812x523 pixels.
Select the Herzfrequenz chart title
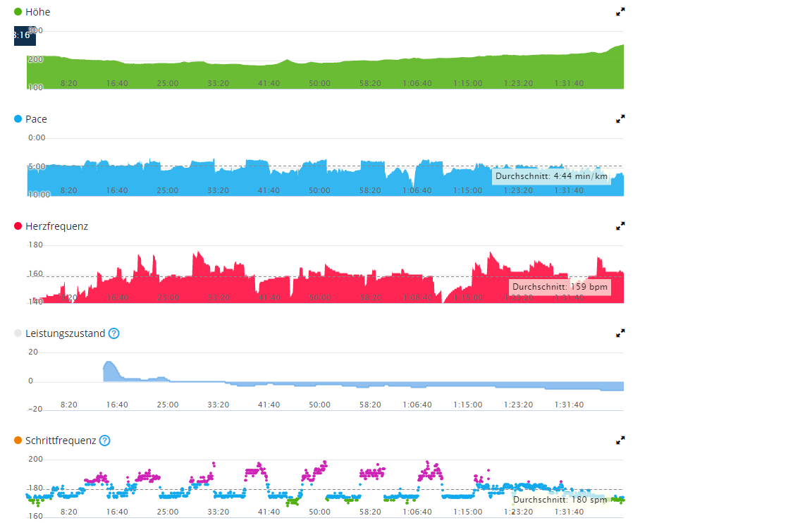click(56, 226)
